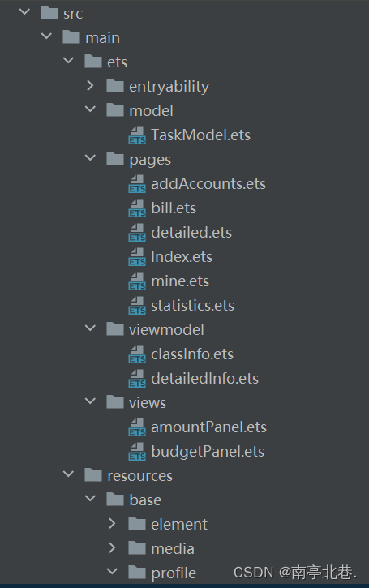The image size is (369, 588).
Task: Click the ETS icon next to bill.ets
Action: point(137,208)
